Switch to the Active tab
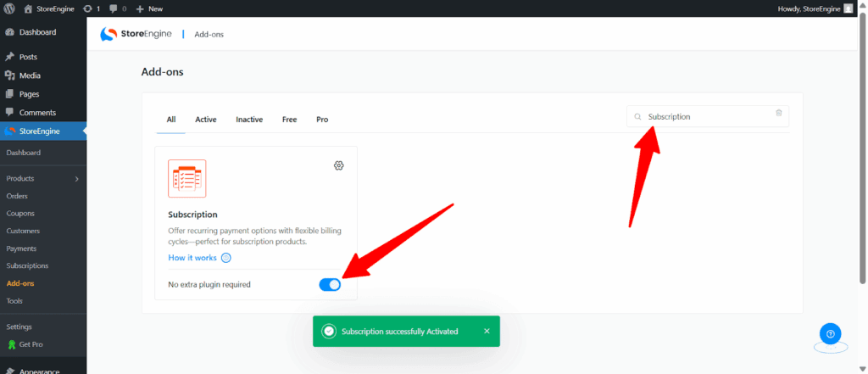 [x=206, y=119]
